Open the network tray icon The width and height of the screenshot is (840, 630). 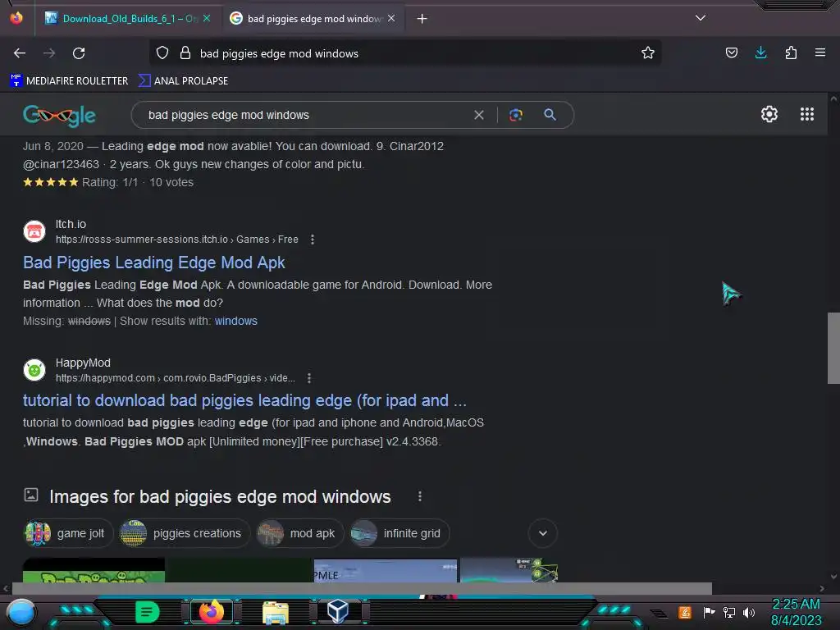coord(728,612)
